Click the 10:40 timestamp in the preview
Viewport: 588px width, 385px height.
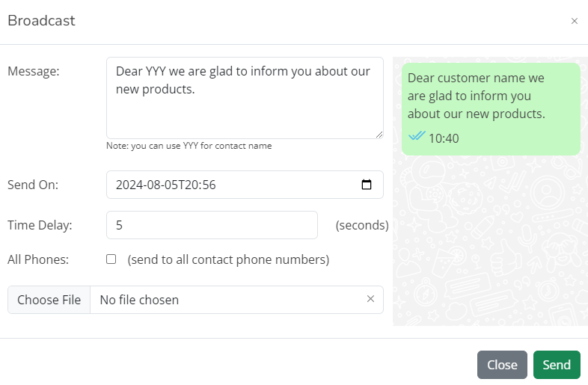pos(444,138)
